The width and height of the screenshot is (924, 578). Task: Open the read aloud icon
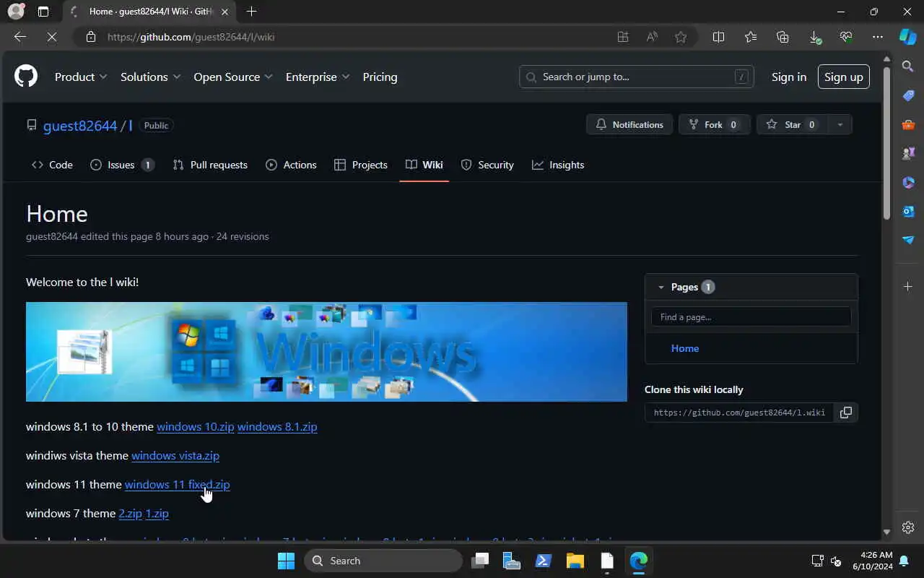point(652,37)
